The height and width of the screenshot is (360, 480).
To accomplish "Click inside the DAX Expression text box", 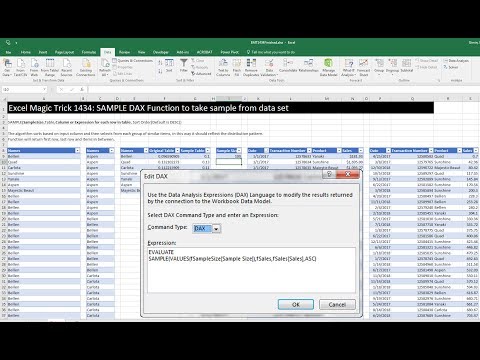I will click(251, 270).
